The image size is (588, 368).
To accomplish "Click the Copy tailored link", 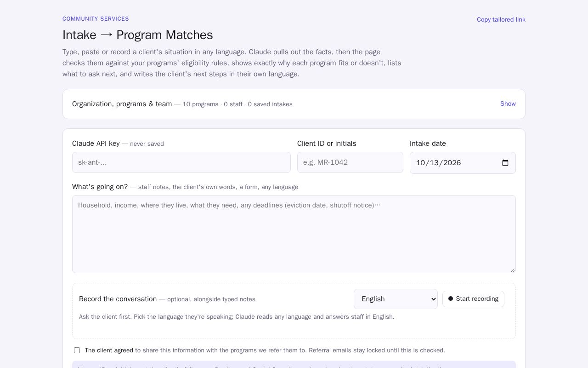I will click(x=501, y=19).
